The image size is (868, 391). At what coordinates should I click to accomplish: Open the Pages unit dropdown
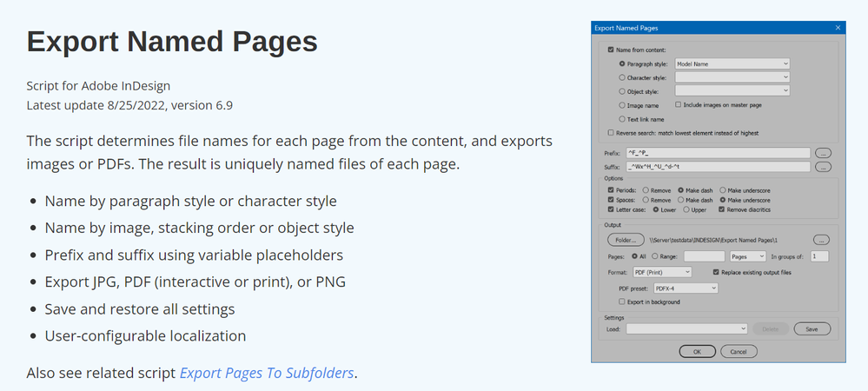748,256
